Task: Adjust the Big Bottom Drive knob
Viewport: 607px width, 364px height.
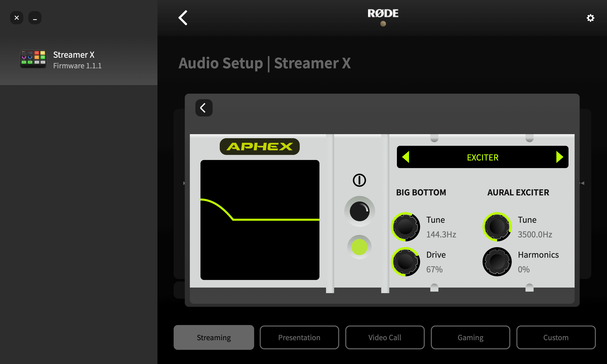Action: tap(406, 261)
